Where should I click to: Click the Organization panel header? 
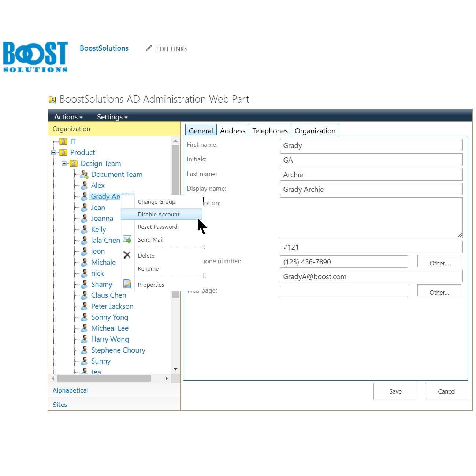point(114,129)
